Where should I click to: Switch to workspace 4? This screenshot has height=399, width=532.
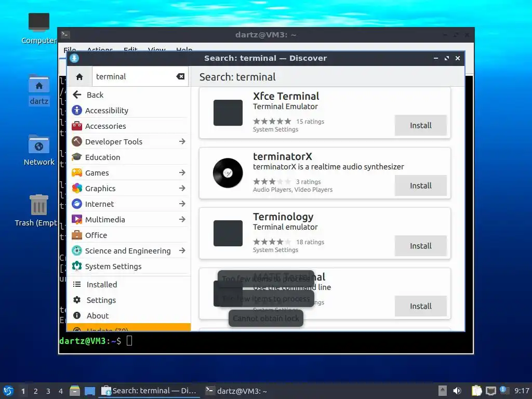pos(61,391)
